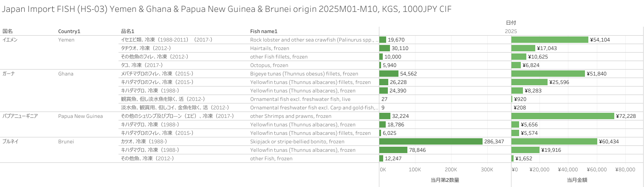
Task: Select the Octopus, frozen row label
Action: coord(269,65)
